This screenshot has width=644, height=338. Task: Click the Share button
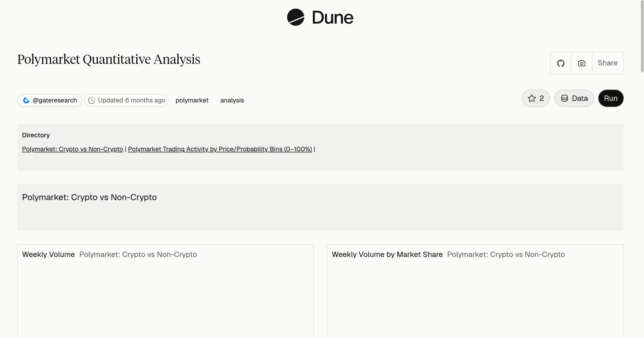point(608,63)
